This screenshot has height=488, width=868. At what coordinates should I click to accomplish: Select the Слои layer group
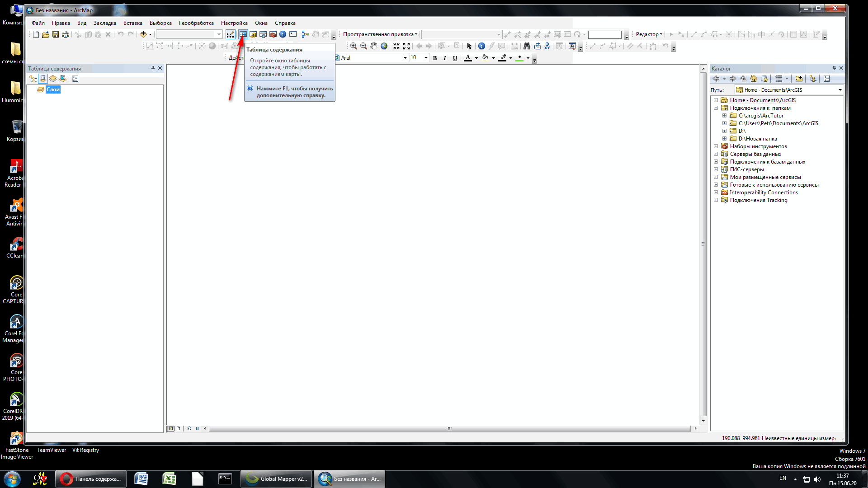pos(53,89)
